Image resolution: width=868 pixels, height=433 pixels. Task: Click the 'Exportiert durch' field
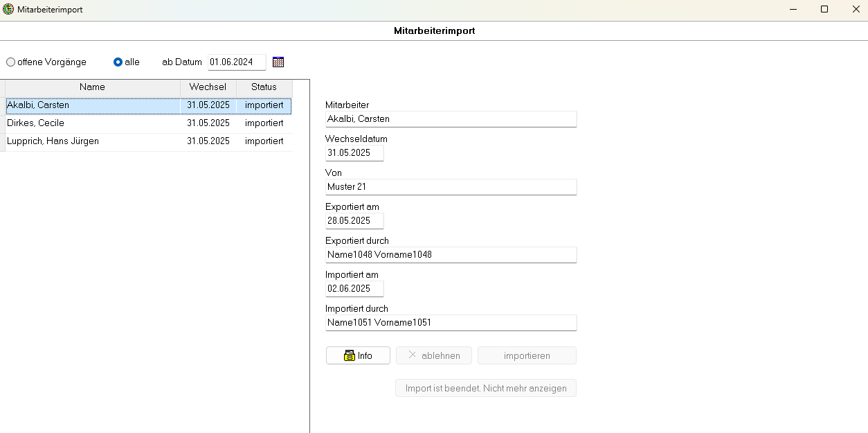pos(451,255)
